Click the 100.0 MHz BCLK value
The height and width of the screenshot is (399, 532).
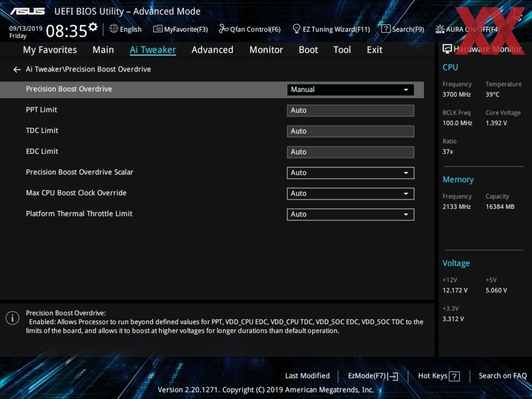tap(457, 123)
